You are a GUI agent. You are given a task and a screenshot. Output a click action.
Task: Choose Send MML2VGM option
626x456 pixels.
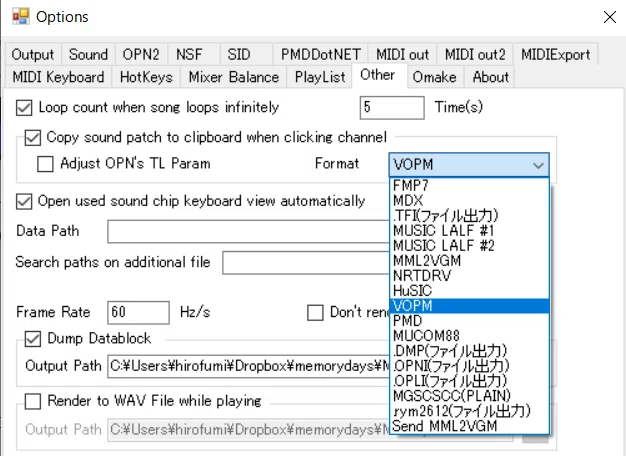coord(469,426)
